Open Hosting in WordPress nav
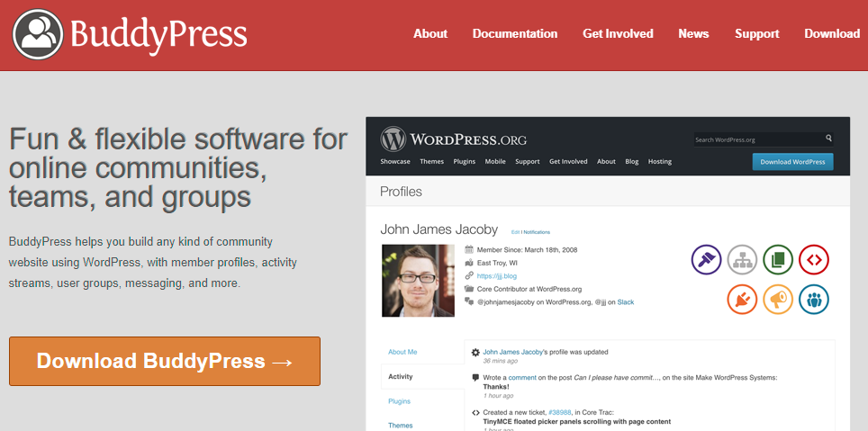The width and height of the screenshot is (868, 431). (660, 162)
